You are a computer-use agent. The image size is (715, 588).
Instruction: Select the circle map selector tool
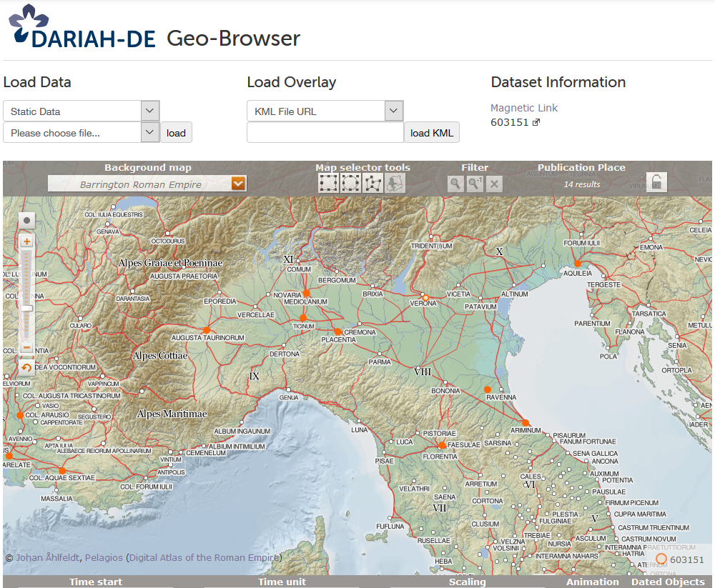tap(350, 184)
